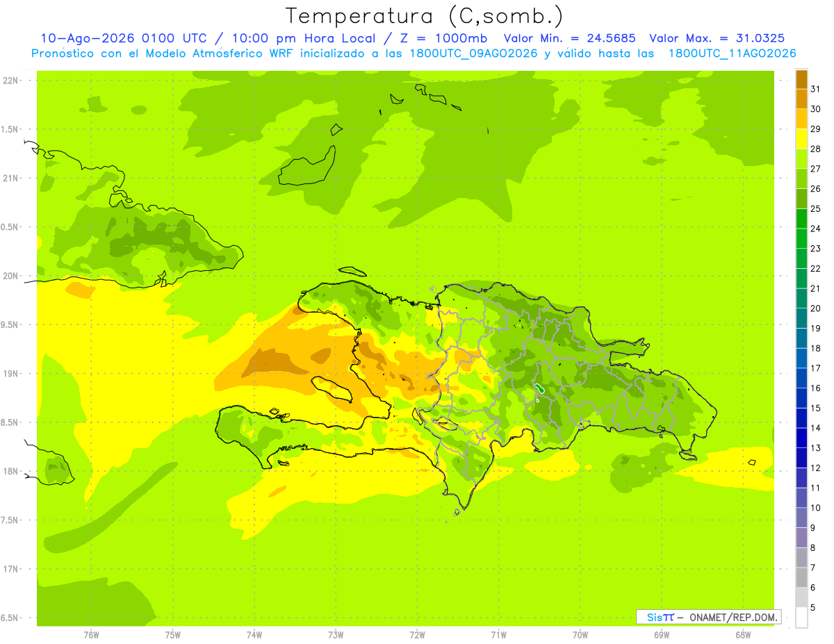Click the latitude label "19N"
834x644 pixels.
click(x=11, y=374)
